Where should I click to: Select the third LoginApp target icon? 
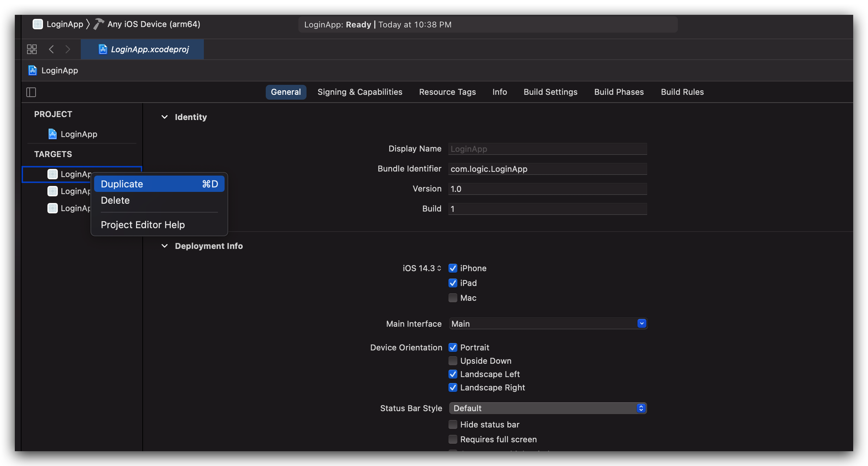(x=53, y=208)
